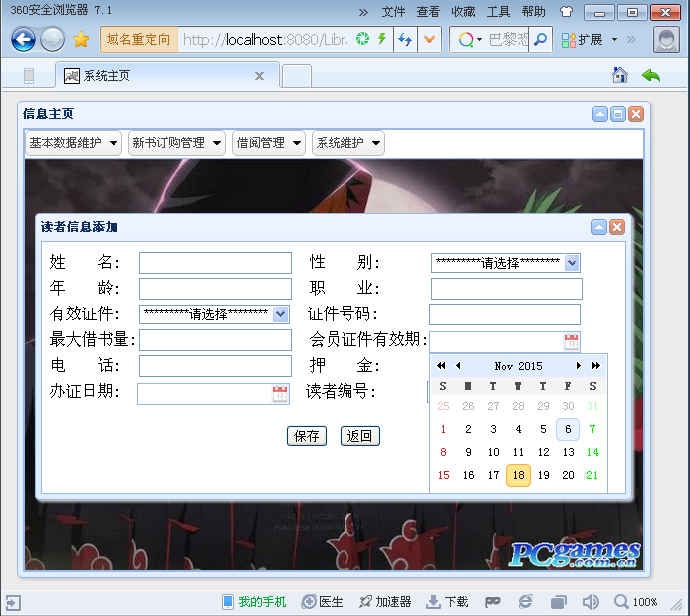This screenshot has height=616, width=690.
Task: Open the 有效证件 select dropdown
Action: tap(214, 314)
